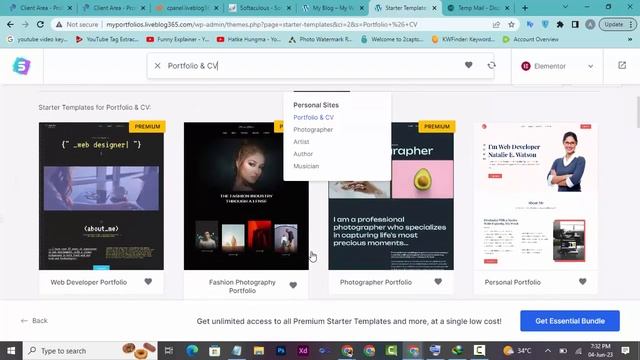Launch Microsoft Edge from the taskbar

coord(192,351)
